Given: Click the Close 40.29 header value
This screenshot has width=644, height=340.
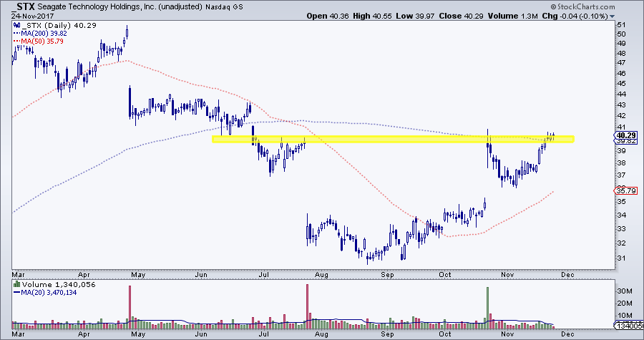Looking at the screenshot, I should [460, 16].
